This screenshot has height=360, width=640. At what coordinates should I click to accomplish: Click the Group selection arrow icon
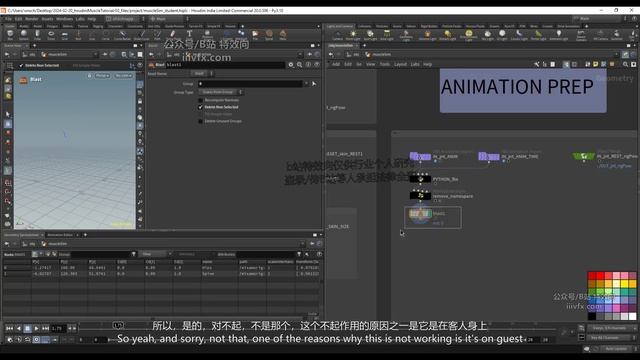pyautogui.click(x=314, y=84)
